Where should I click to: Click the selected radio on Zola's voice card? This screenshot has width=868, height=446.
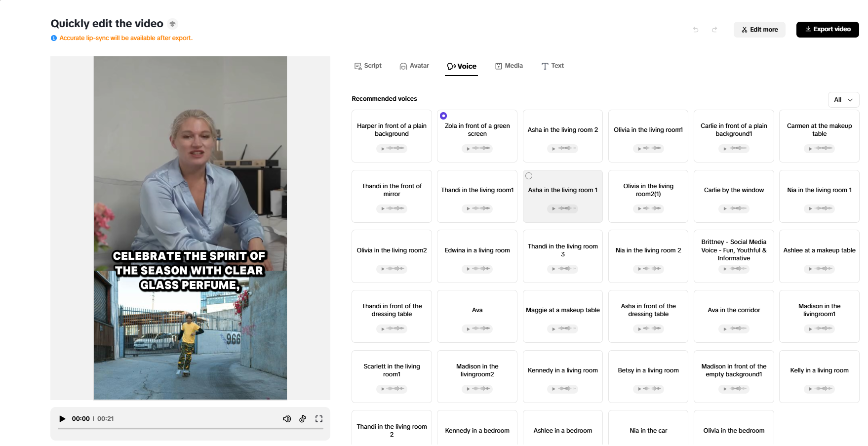coord(443,116)
